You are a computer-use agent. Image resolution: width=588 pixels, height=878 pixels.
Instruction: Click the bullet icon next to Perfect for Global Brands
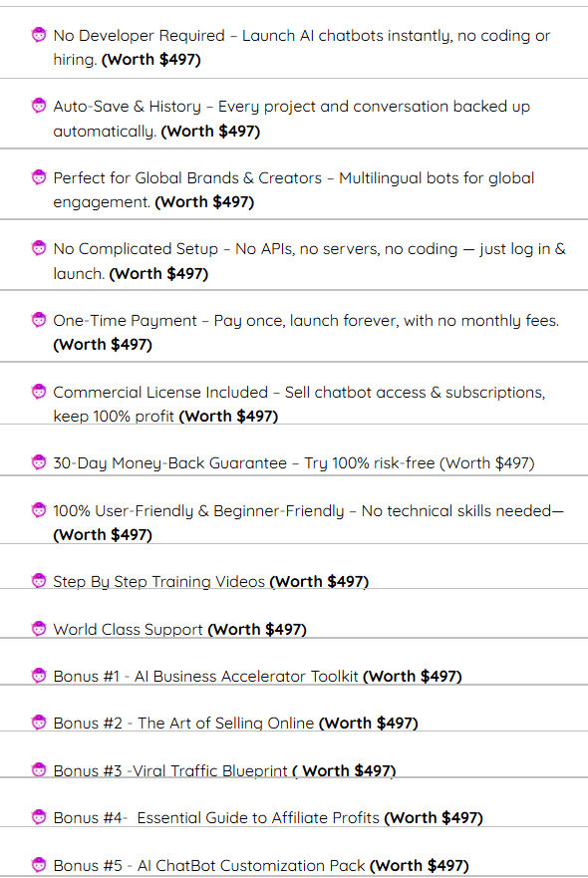point(39,177)
